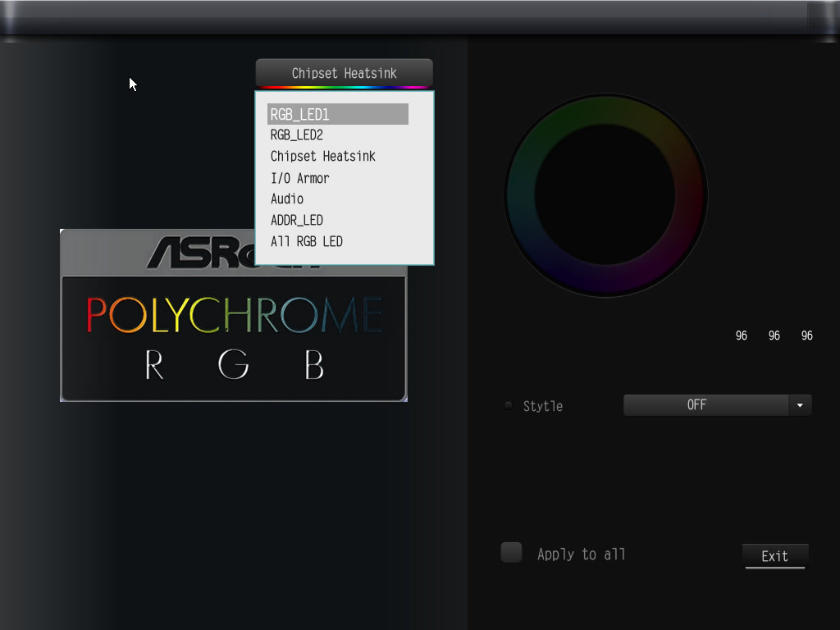Click the Style radio indicator dot
The width and height of the screenshot is (840, 630).
[x=508, y=405]
